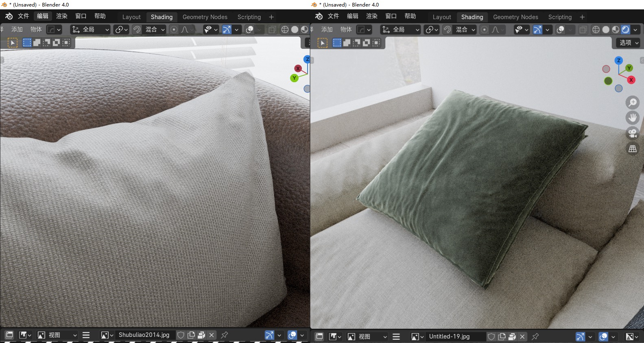
Task: Click 物体 button in right viewport header
Action: coord(346,30)
